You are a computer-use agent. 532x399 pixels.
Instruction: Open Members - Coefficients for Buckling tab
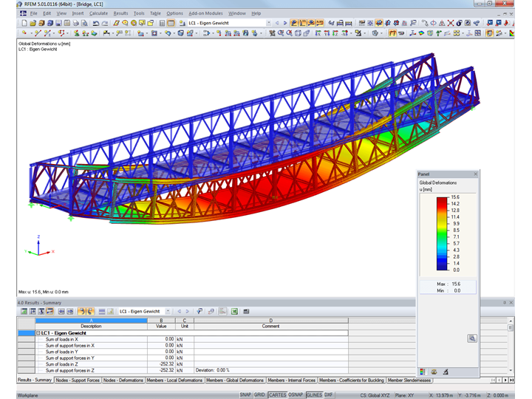[352, 381]
